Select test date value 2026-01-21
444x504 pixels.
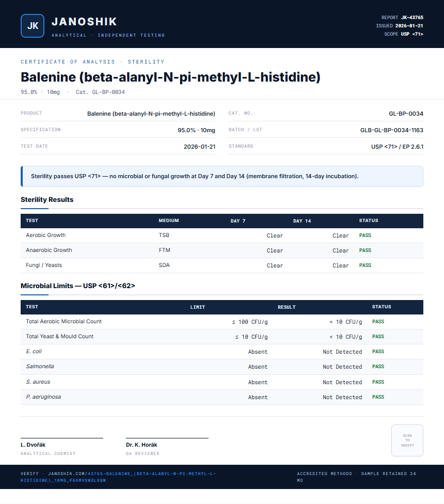[x=199, y=147]
